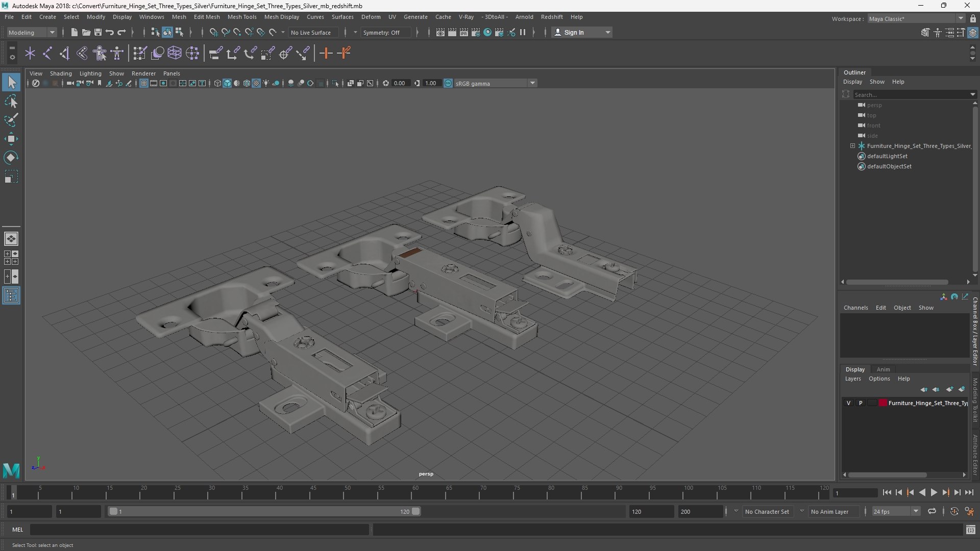
Task: Open the Workspace Maya Classic dropdown
Action: pyautogui.click(x=916, y=19)
